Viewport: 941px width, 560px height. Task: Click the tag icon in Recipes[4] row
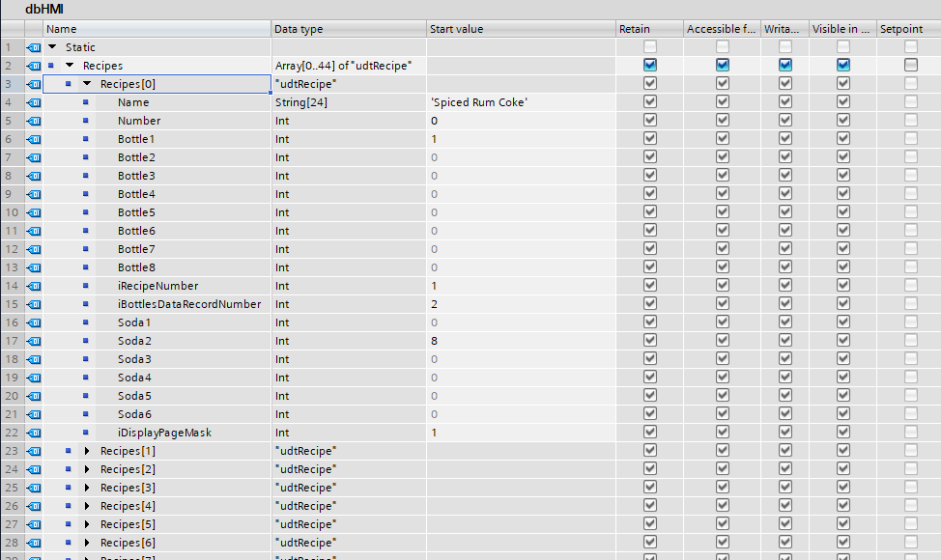tap(34, 506)
